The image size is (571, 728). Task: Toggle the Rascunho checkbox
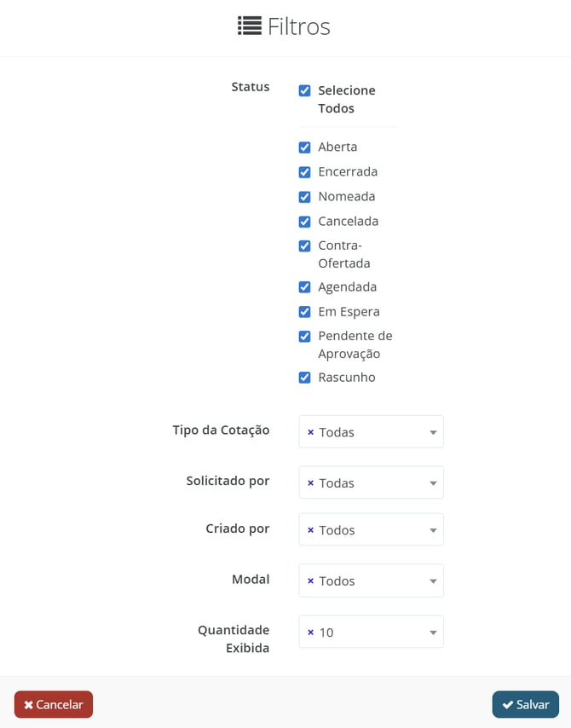(x=304, y=378)
